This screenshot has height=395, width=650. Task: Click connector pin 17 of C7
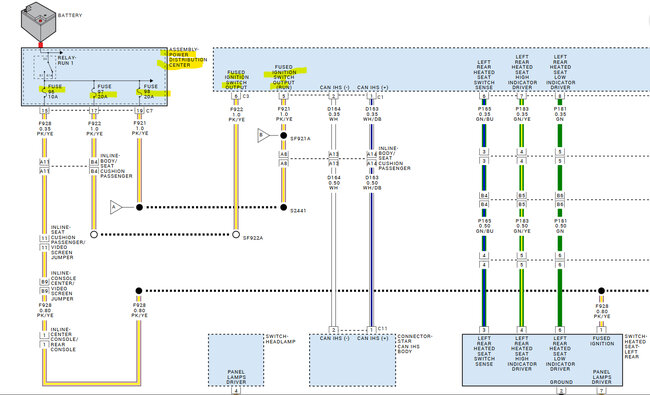coord(94,111)
